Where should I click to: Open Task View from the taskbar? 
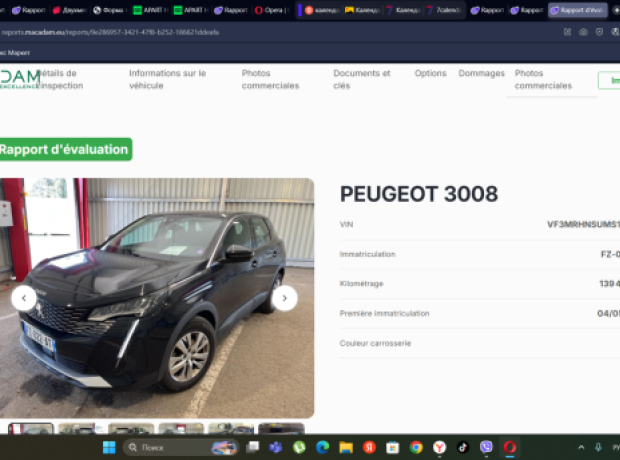pyautogui.click(x=252, y=447)
